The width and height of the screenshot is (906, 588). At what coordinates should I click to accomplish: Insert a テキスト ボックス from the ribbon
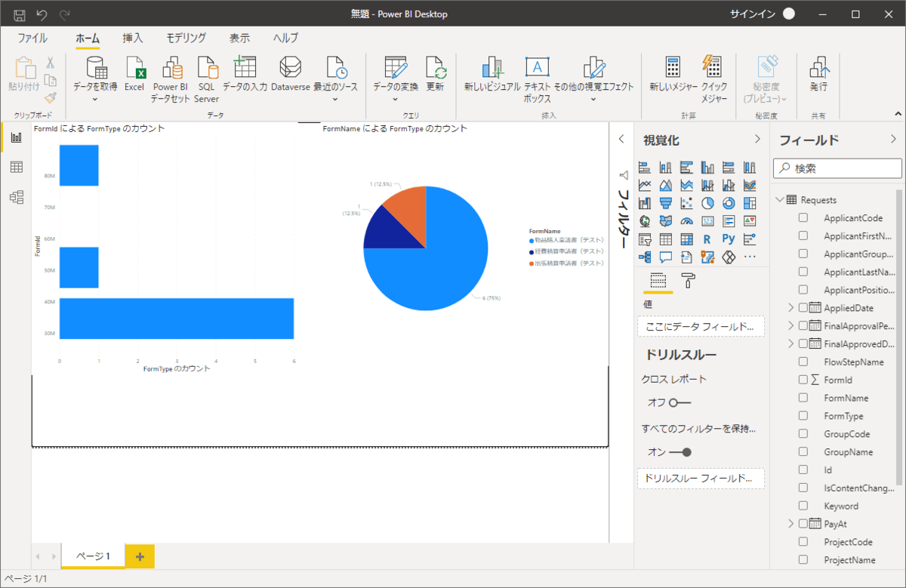(x=537, y=69)
